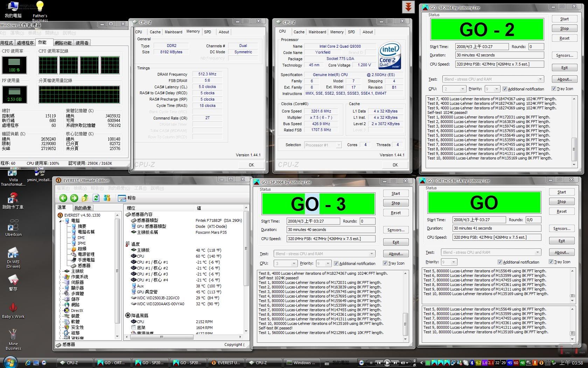Open 我的電腦 desktop icon
The height and width of the screenshot is (368, 588).
[13, 9]
